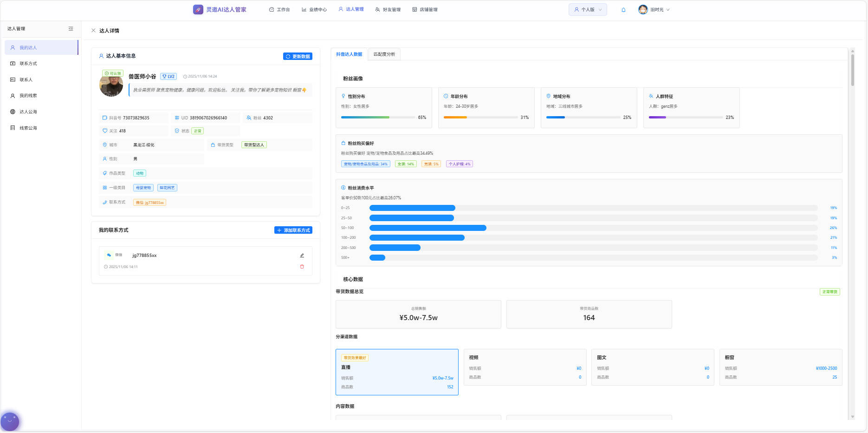Click the 50-100 spending level bar
868x433 pixels.
[x=428, y=228]
